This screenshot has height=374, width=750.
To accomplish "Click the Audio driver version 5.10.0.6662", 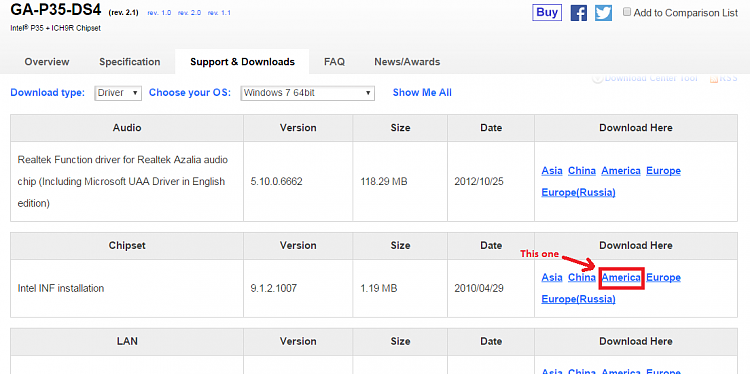I will [x=276, y=182].
